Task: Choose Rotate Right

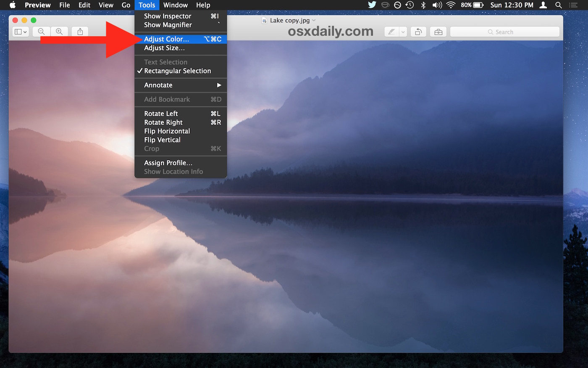Action: click(x=181, y=122)
